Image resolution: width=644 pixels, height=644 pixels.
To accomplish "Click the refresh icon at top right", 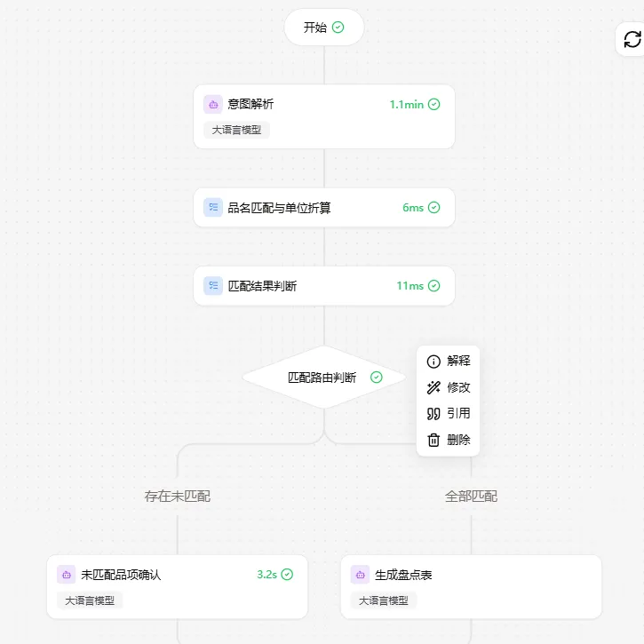I will (632, 39).
